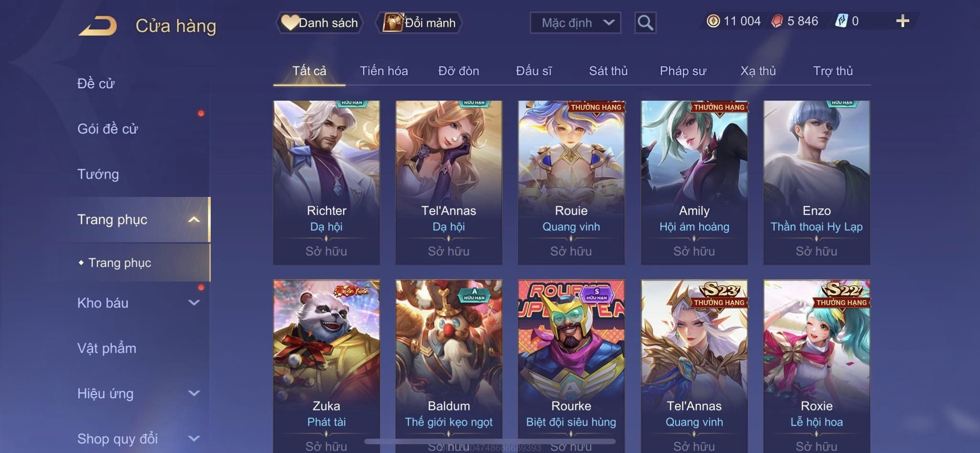Click the blue voucher ticket icon

coord(841,21)
